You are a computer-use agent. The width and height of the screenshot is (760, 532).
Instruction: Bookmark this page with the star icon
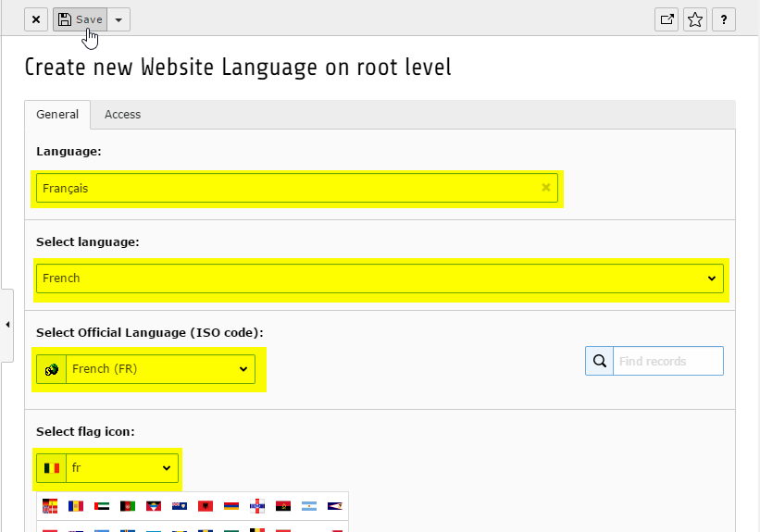coord(695,19)
